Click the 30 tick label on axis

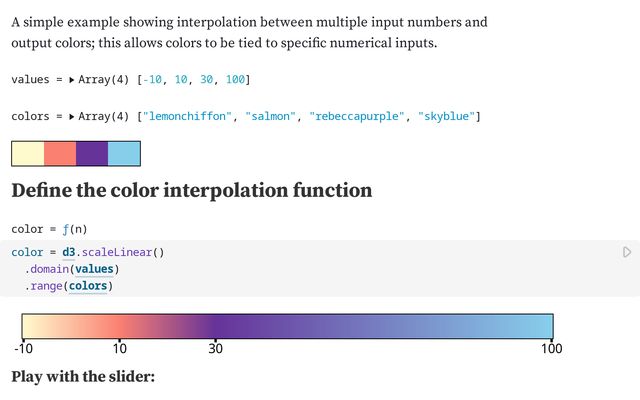click(214, 348)
